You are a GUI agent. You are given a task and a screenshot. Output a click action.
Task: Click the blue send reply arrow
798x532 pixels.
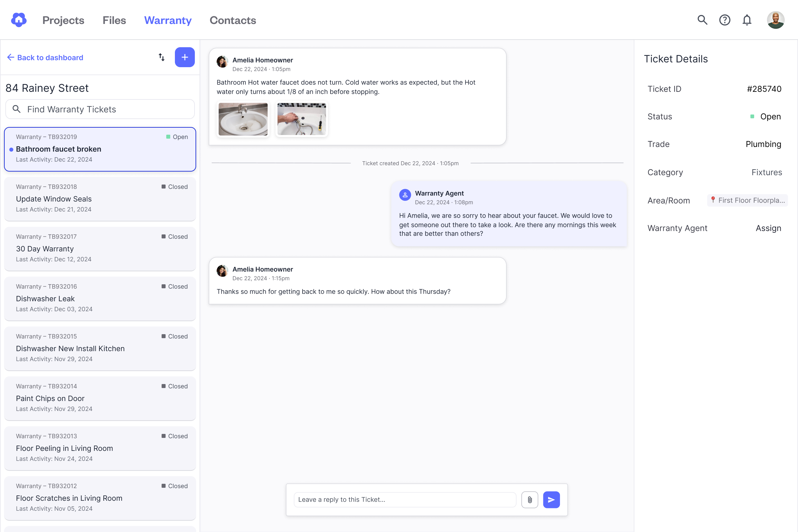pyautogui.click(x=551, y=499)
